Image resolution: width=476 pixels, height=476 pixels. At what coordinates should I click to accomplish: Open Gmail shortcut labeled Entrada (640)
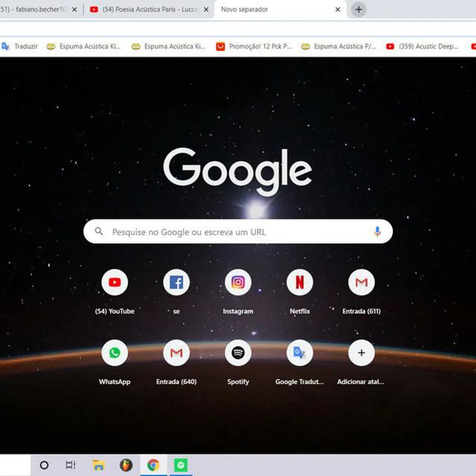(176, 353)
